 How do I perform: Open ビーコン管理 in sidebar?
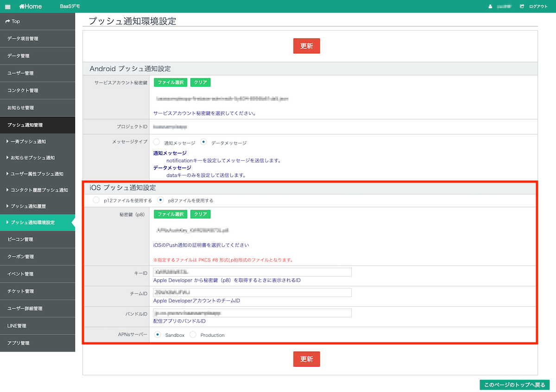[38, 240]
